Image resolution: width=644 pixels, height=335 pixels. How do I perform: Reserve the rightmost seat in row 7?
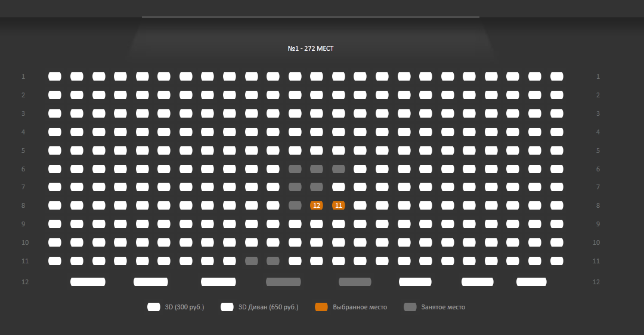pyautogui.click(x=556, y=187)
